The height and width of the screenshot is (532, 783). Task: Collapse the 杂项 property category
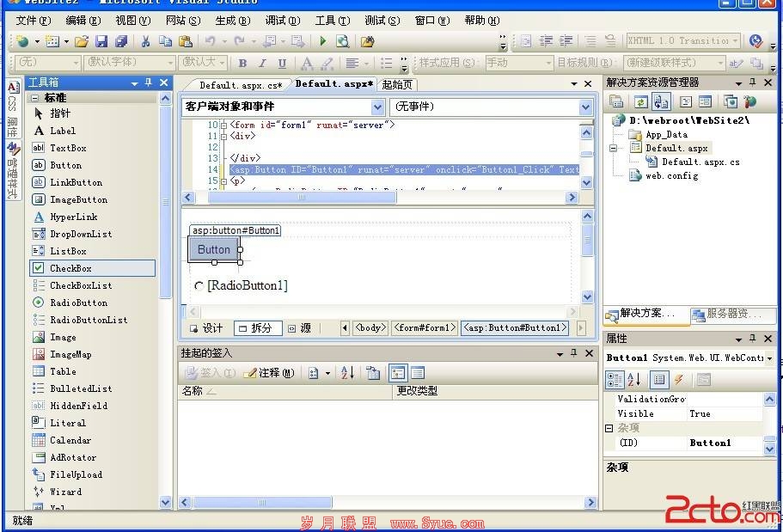(x=609, y=428)
